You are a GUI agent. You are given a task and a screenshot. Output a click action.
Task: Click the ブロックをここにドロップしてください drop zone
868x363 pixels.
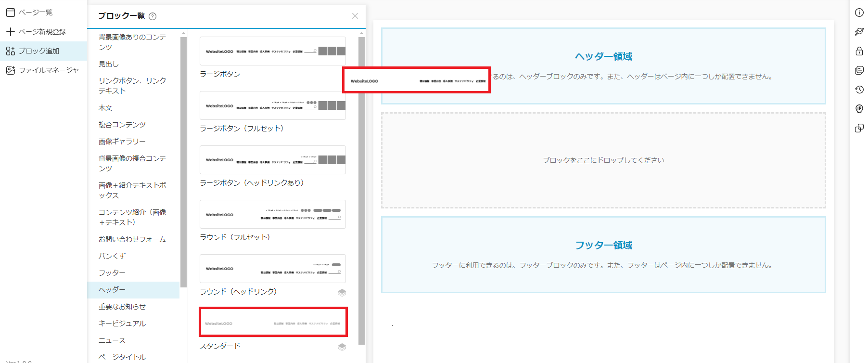click(x=603, y=160)
